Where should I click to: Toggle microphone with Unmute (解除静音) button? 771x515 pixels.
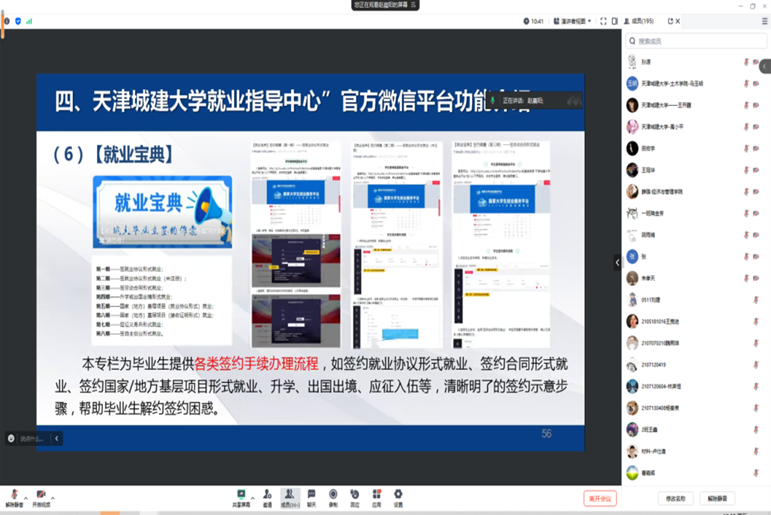[14, 496]
